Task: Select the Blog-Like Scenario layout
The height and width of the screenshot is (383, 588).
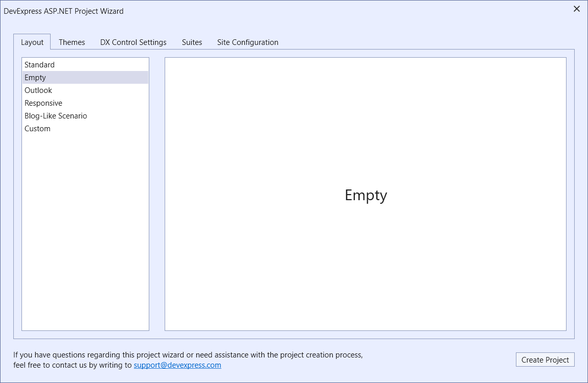Action: coord(85,116)
